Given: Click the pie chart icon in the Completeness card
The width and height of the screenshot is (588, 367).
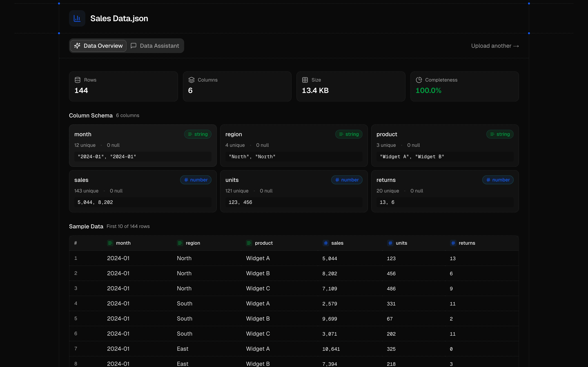Looking at the screenshot, I should 419,80.
